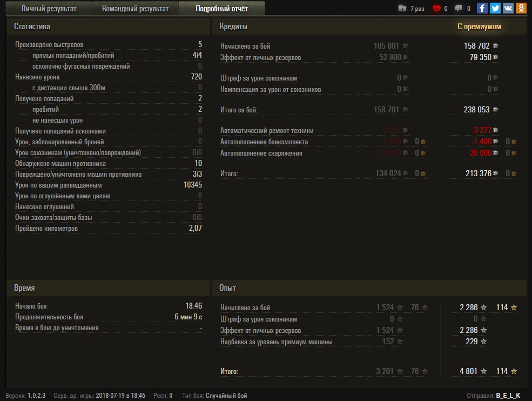Click прямых попаданий/пробитий value 4/4
The height and width of the screenshot is (401, 532).
(197, 55)
